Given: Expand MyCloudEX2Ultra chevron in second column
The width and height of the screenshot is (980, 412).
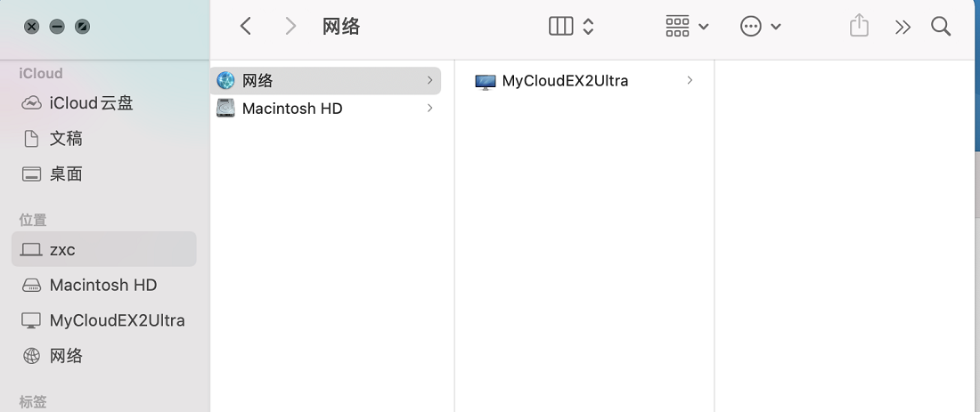Looking at the screenshot, I should (690, 80).
